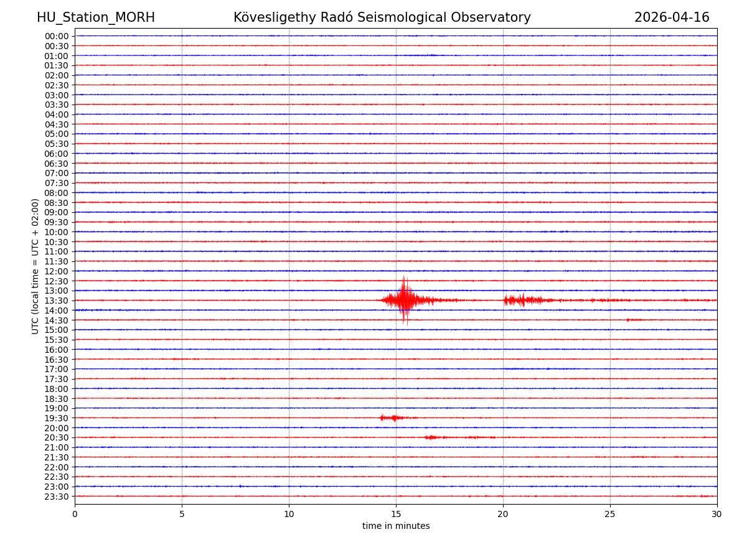747x560 pixels.
Task: Click the 06:00 row label
Action: point(57,154)
